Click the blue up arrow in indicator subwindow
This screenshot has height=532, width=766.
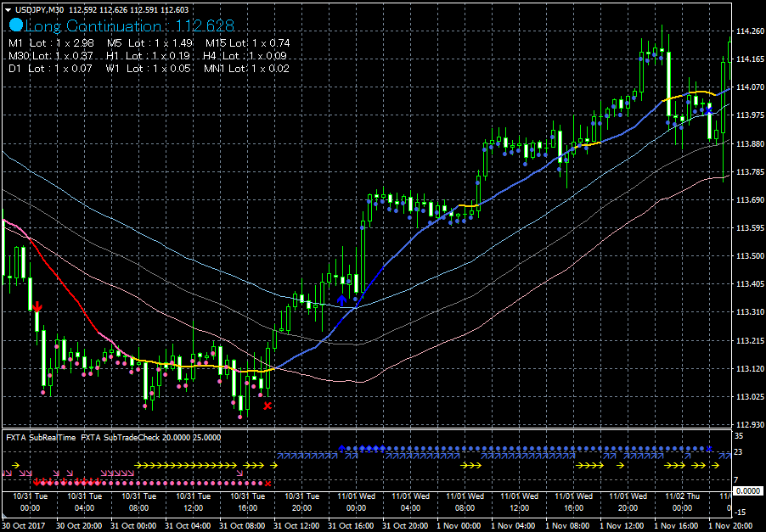pyautogui.click(x=341, y=447)
